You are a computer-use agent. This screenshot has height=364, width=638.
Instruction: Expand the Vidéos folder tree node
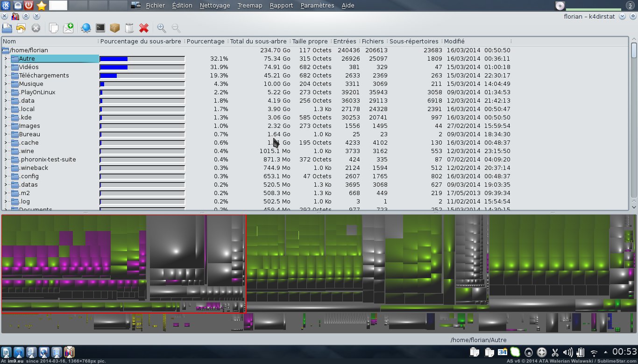[6, 67]
